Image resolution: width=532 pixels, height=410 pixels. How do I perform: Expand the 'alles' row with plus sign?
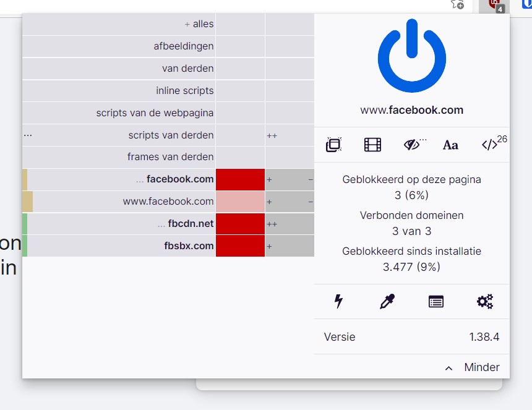187,24
